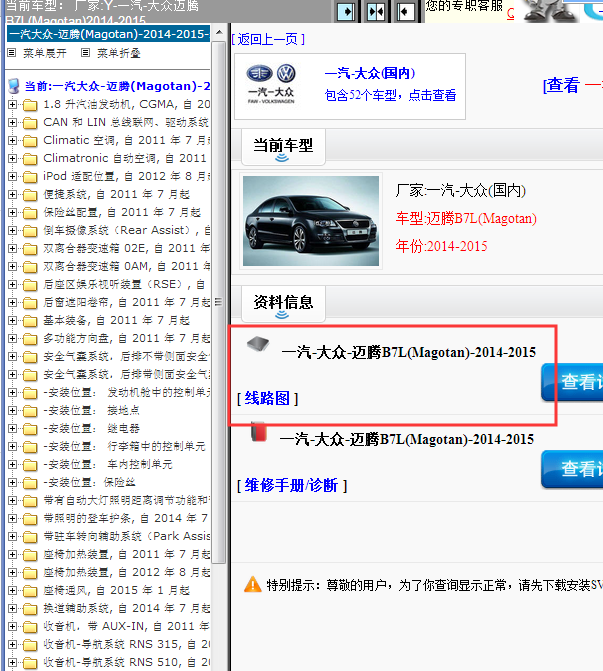Click the 当前:一汽大众-迈腾(Magotan) root node text
The image size is (603, 671).
tap(117, 86)
